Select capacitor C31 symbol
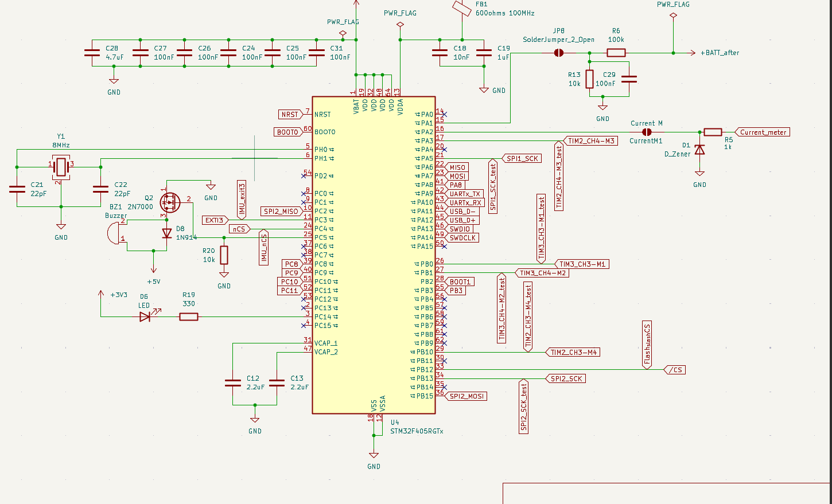 pyautogui.click(x=316, y=53)
